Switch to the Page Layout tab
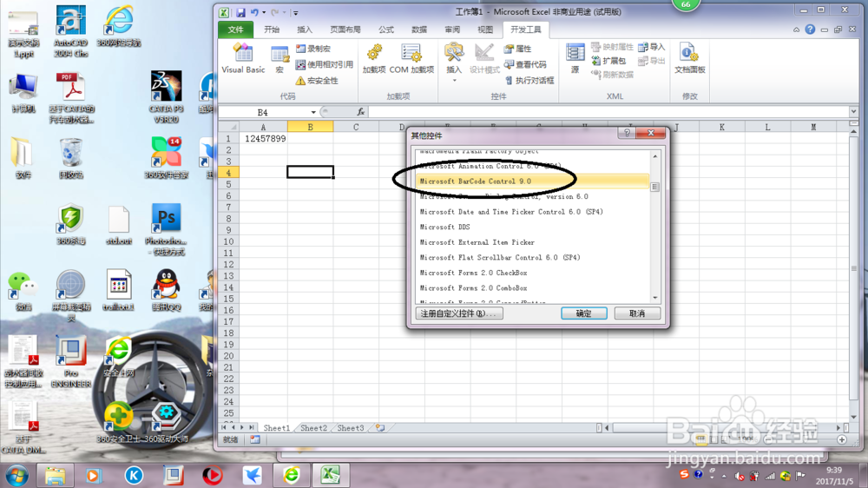Screen dimensions: 868x488 (x=345, y=30)
